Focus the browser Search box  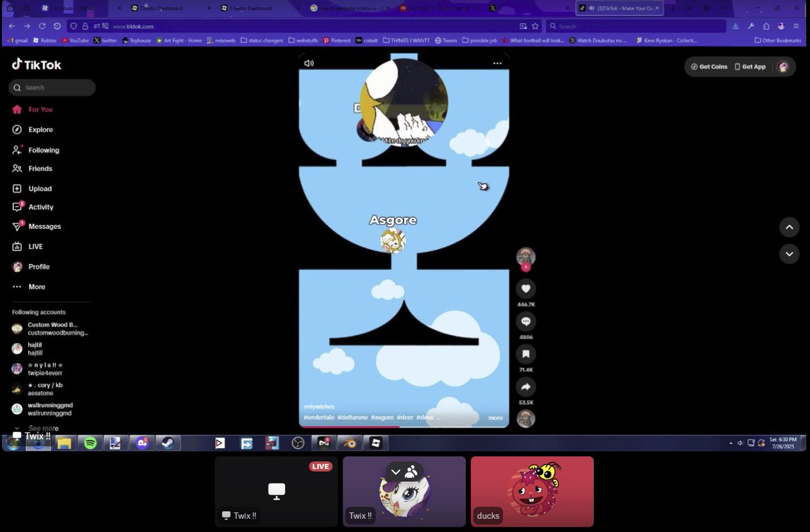click(634, 26)
